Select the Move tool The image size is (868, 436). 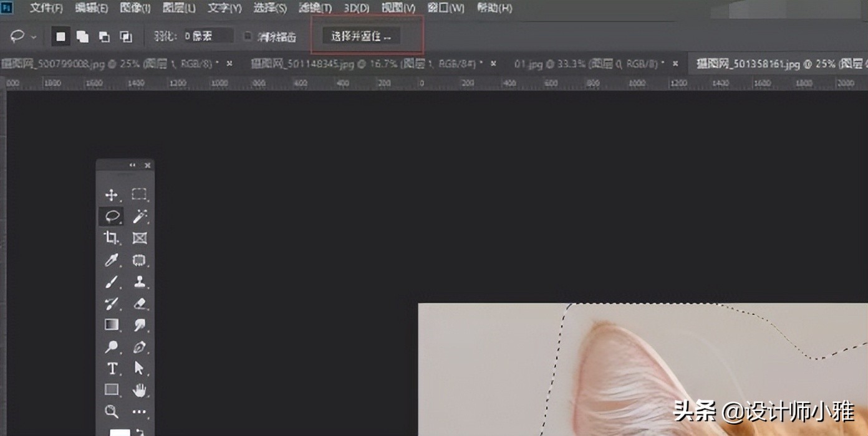[x=113, y=194]
